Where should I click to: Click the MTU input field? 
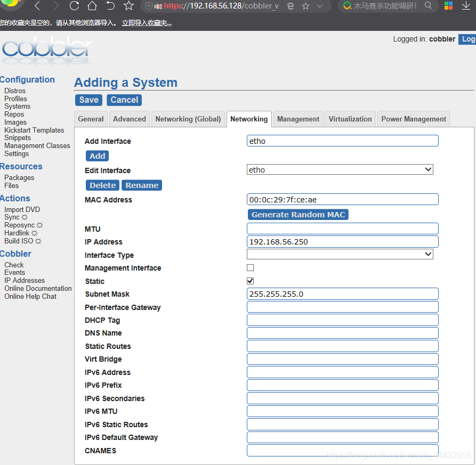pyautogui.click(x=342, y=229)
